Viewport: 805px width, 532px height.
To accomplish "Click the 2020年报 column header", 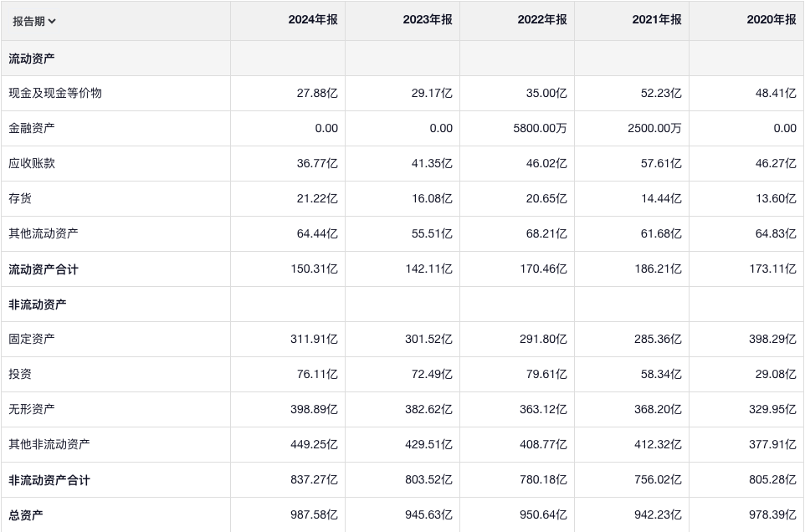I will pyautogui.click(x=772, y=20).
